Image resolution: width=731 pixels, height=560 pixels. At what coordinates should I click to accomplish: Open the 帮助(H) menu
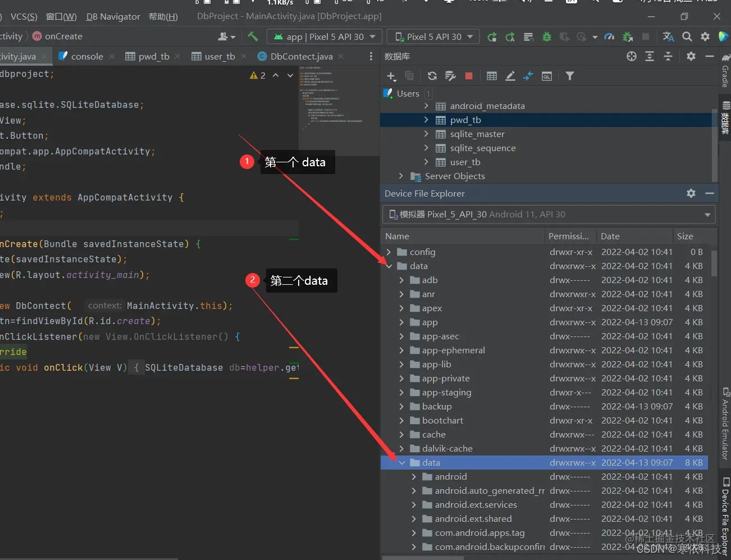coord(163,16)
